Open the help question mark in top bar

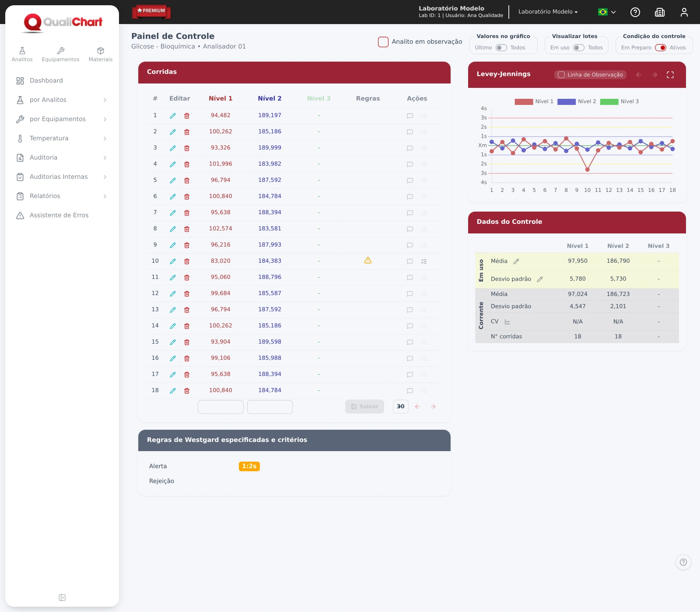(635, 12)
